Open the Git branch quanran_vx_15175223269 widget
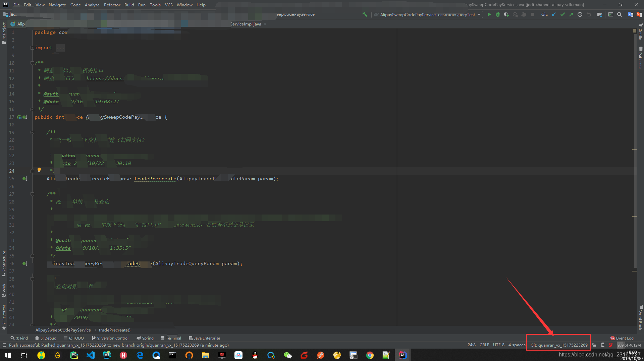This screenshot has width=644, height=361. (x=559, y=345)
